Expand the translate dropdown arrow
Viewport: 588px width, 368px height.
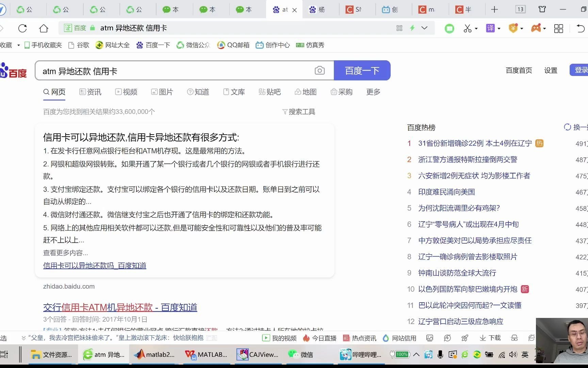tap(499, 29)
